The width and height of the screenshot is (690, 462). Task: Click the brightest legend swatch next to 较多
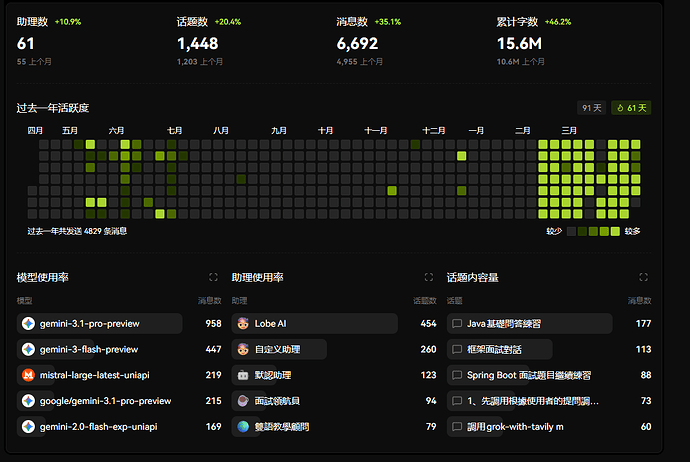(x=615, y=231)
